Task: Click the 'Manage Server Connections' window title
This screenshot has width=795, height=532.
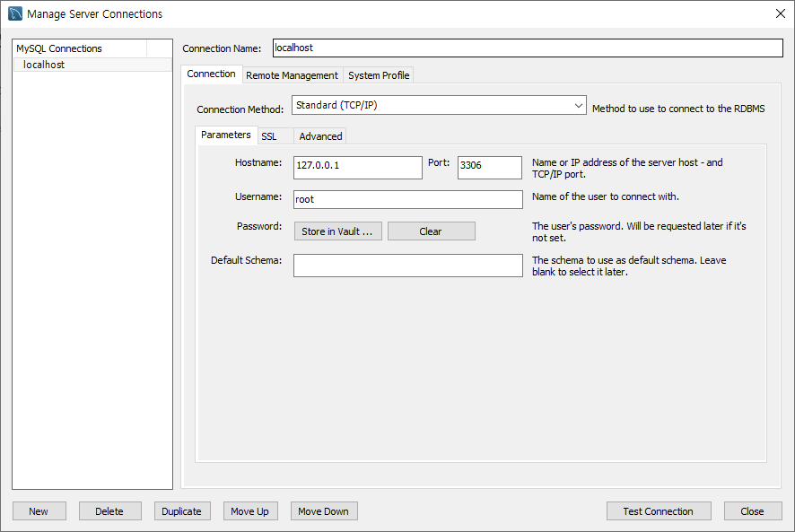Action: (95, 14)
